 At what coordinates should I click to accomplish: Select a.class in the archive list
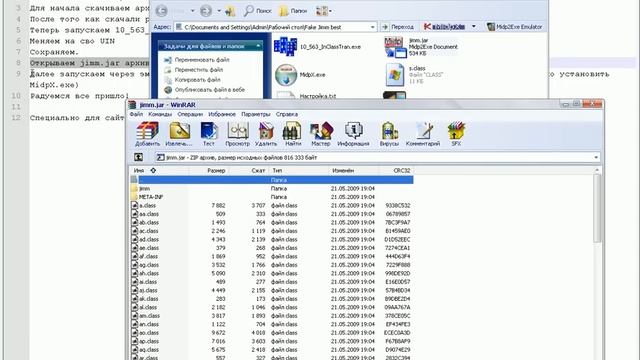pos(271,205)
